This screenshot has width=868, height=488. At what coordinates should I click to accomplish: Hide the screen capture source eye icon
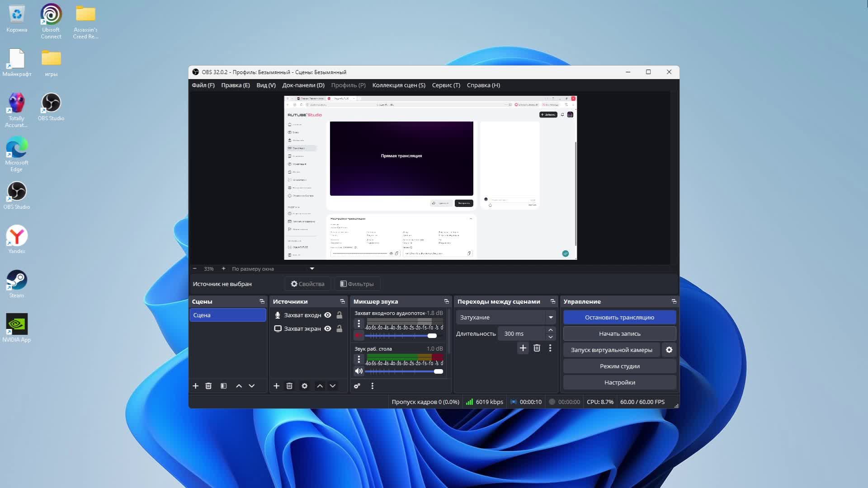[x=328, y=328]
